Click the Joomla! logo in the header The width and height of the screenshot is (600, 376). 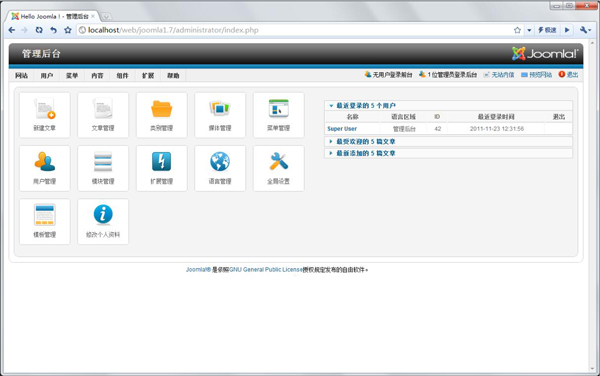(x=545, y=54)
